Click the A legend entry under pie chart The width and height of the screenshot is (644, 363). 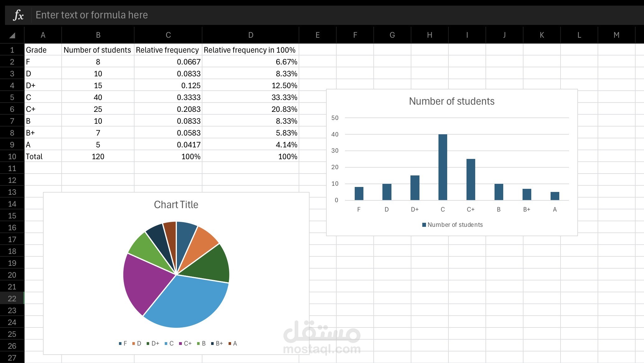click(x=233, y=343)
